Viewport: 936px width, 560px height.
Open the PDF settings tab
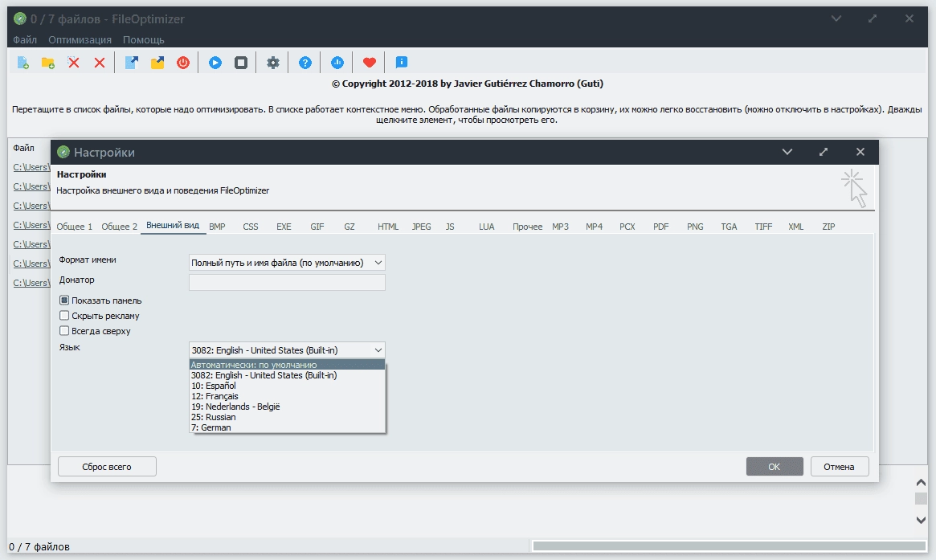(x=660, y=227)
